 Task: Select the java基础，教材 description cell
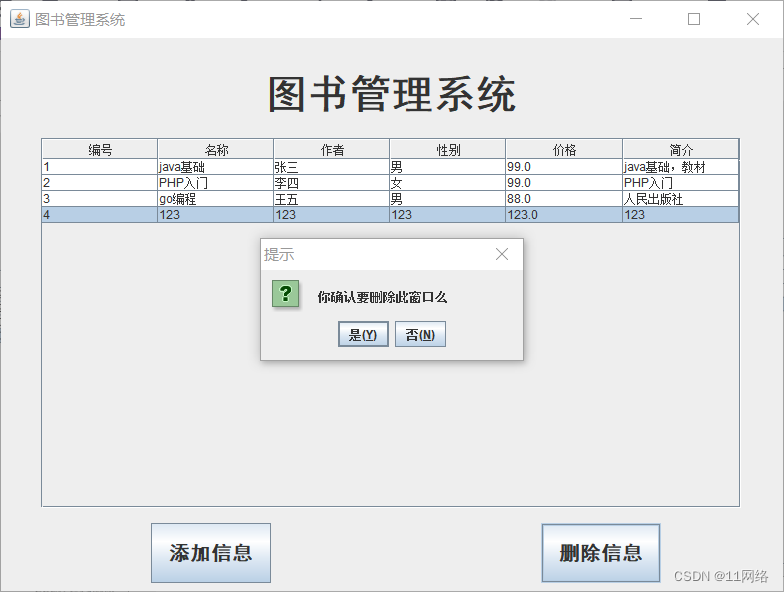680,166
